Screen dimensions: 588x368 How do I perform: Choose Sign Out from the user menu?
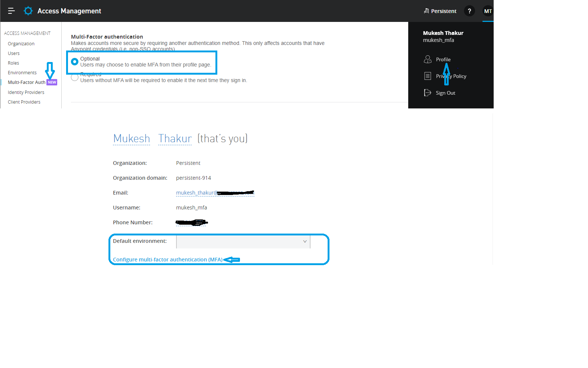pos(445,93)
